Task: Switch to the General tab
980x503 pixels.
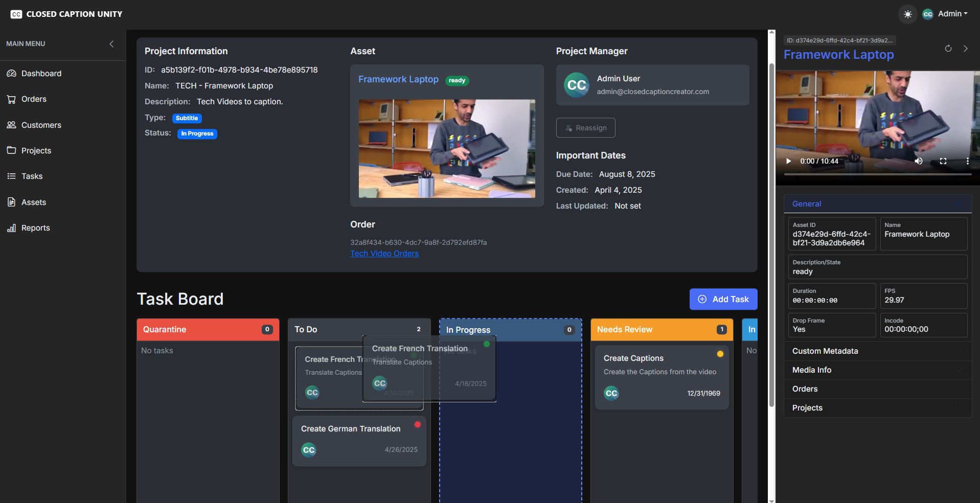Action: click(x=807, y=203)
